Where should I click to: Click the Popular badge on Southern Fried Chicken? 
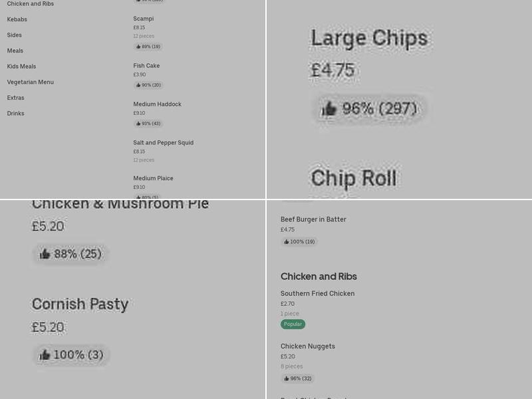tap(293, 324)
